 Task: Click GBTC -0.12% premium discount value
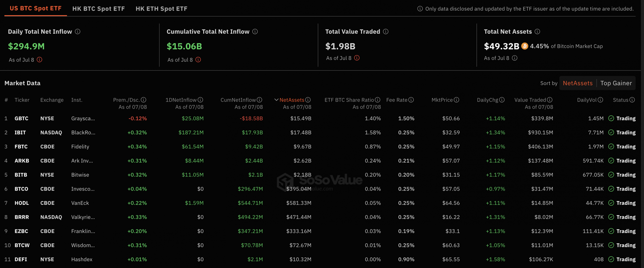pos(138,118)
